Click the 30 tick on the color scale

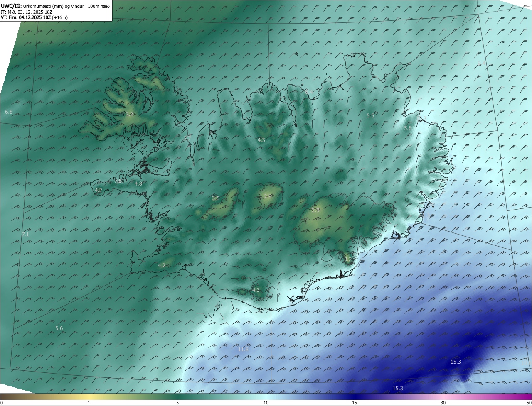click(x=443, y=403)
